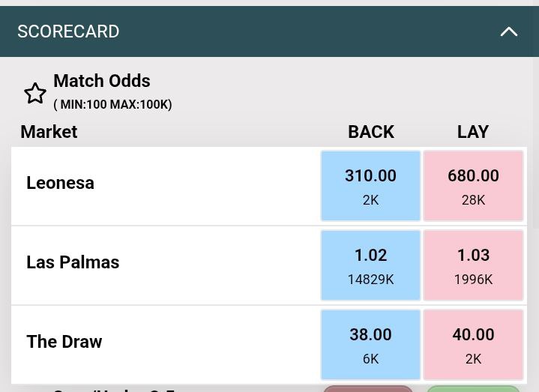Select The Draw market row label
Viewport: 539px width, 392px height.
click(64, 342)
